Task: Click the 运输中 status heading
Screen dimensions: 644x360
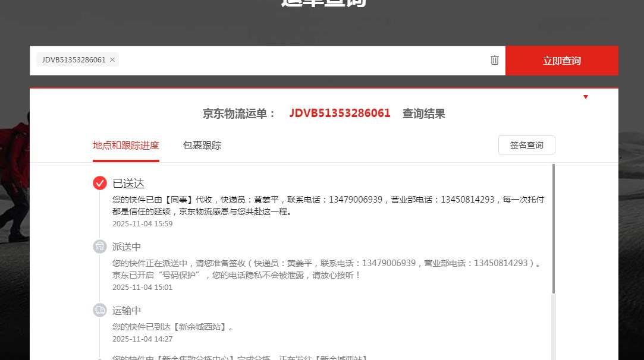Action: (x=127, y=311)
